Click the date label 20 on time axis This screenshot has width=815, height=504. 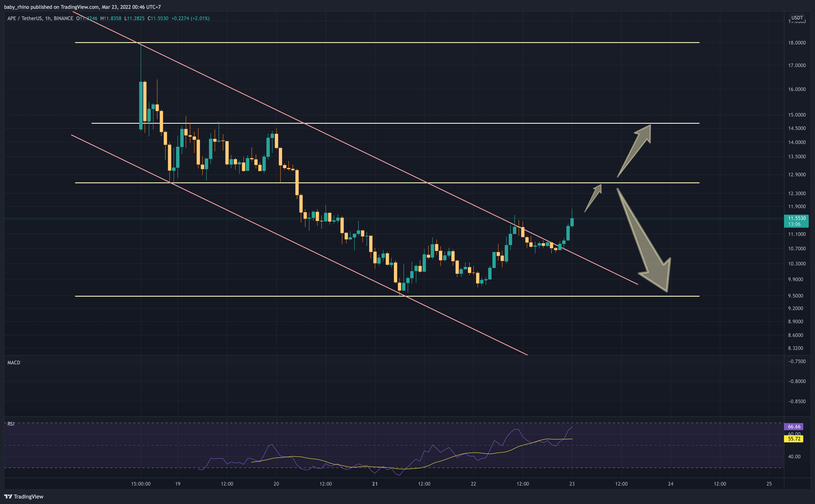pos(276,484)
